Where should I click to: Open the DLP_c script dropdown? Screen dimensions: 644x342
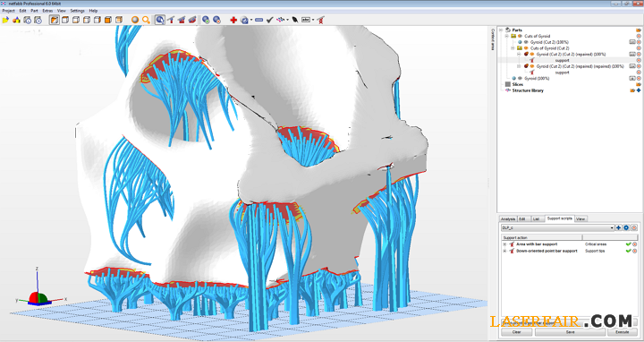pos(557,227)
